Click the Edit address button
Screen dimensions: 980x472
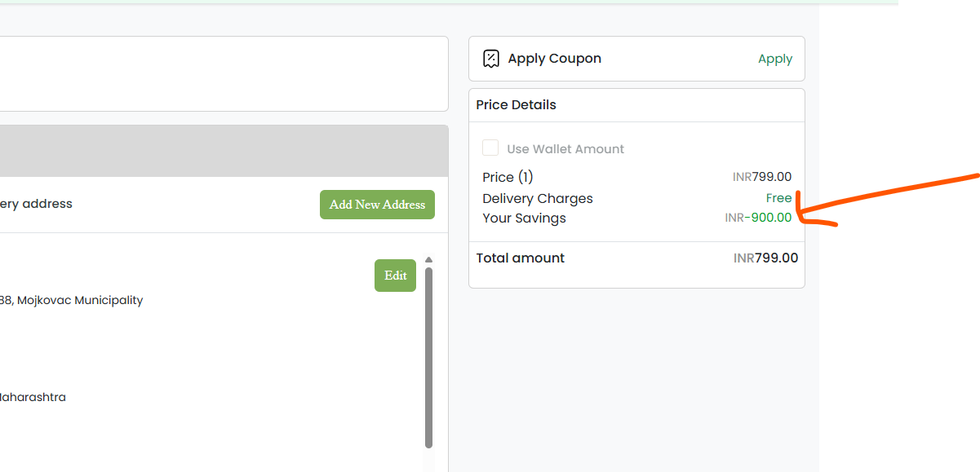(396, 276)
